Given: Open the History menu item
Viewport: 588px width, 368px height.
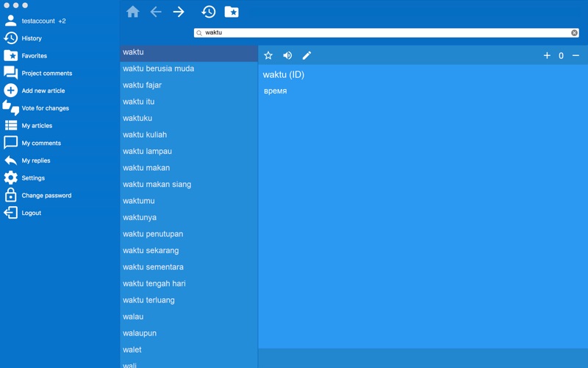Looking at the screenshot, I should click(x=32, y=38).
